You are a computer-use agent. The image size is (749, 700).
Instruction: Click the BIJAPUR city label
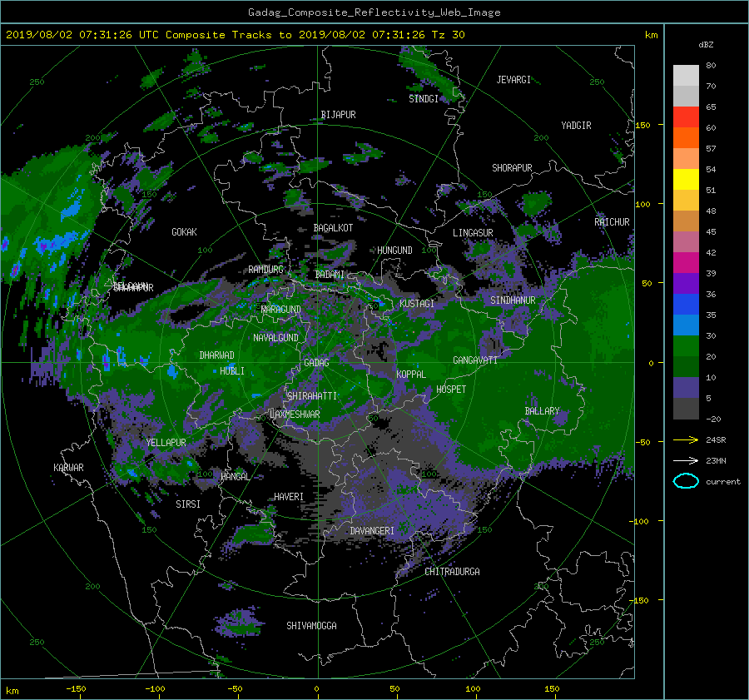coord(338,115)
